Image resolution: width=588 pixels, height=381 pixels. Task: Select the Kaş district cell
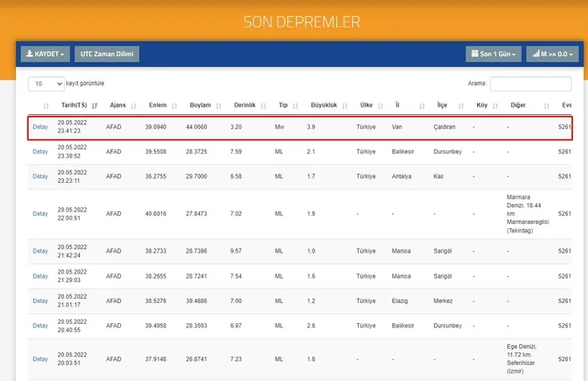(x=438, y=176)
